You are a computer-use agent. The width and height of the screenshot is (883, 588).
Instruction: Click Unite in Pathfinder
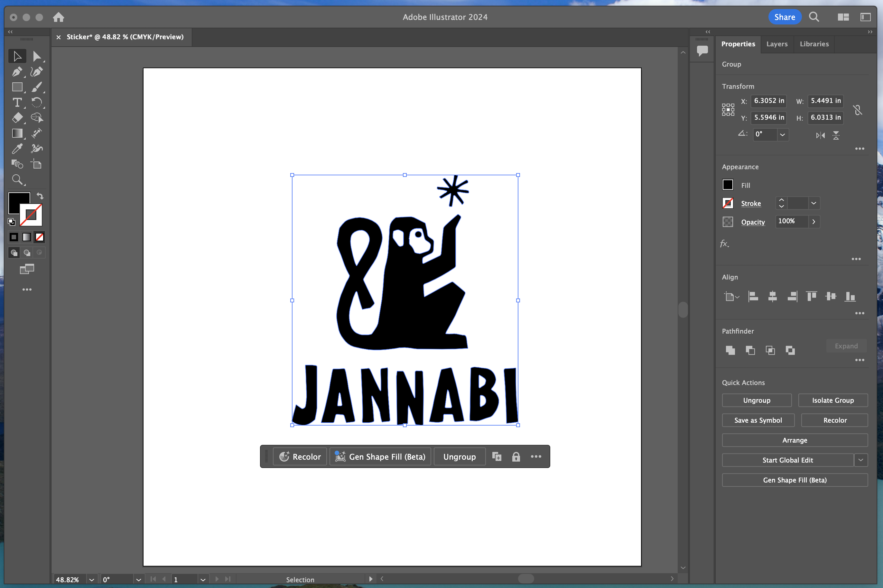(730, 350)
